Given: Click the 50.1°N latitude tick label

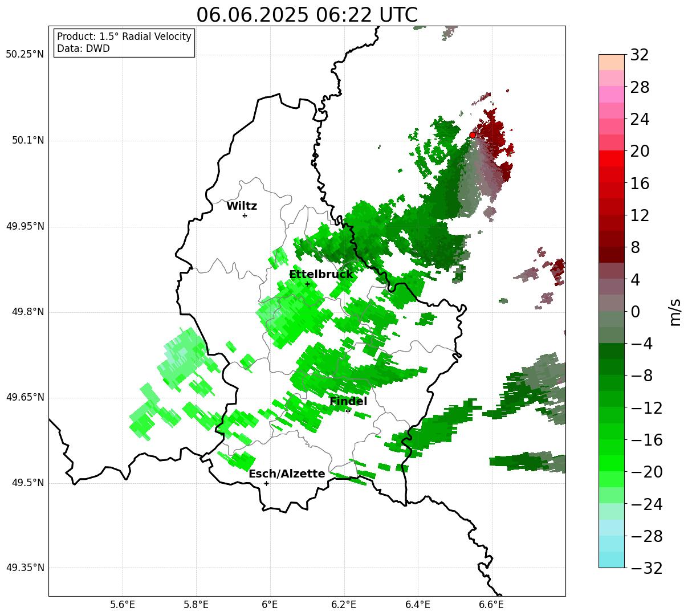Looking at the screenshot, I should pyautogui.click(x=27, y=140).
